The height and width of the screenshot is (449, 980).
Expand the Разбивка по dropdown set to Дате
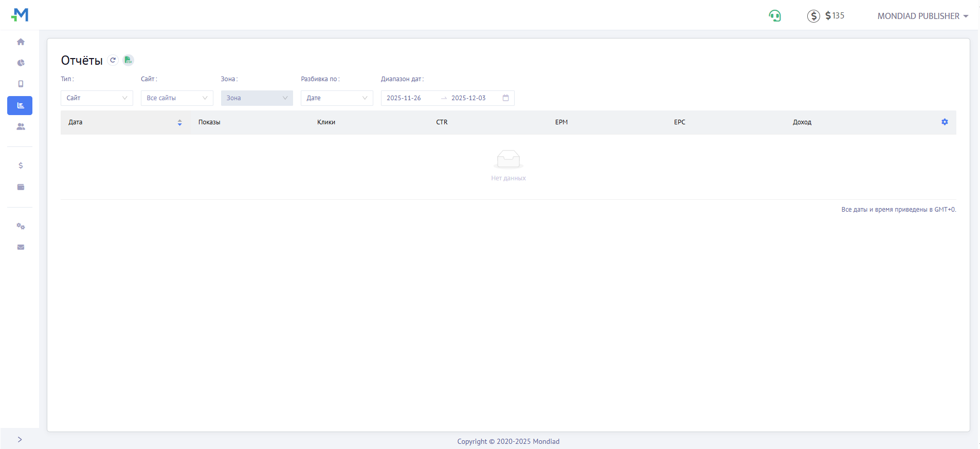pyautogui.click(x=337, y=98)
